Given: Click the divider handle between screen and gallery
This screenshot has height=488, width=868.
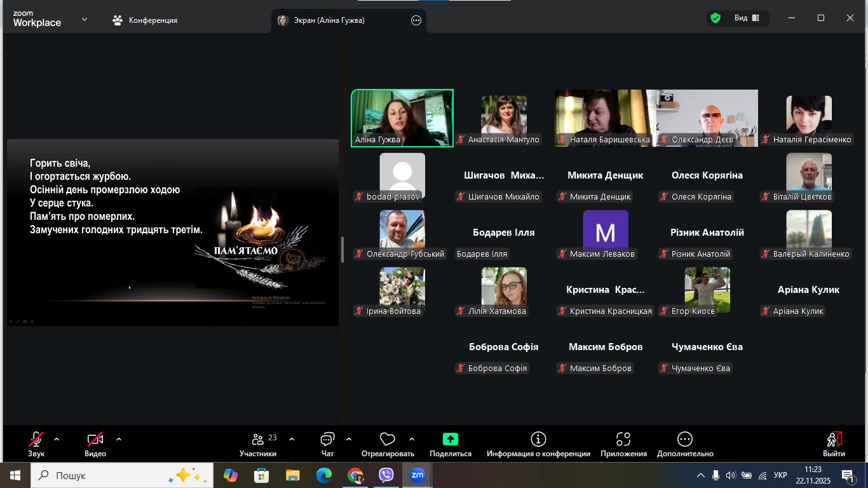Looking at the screenshot, I should (342, 250).
